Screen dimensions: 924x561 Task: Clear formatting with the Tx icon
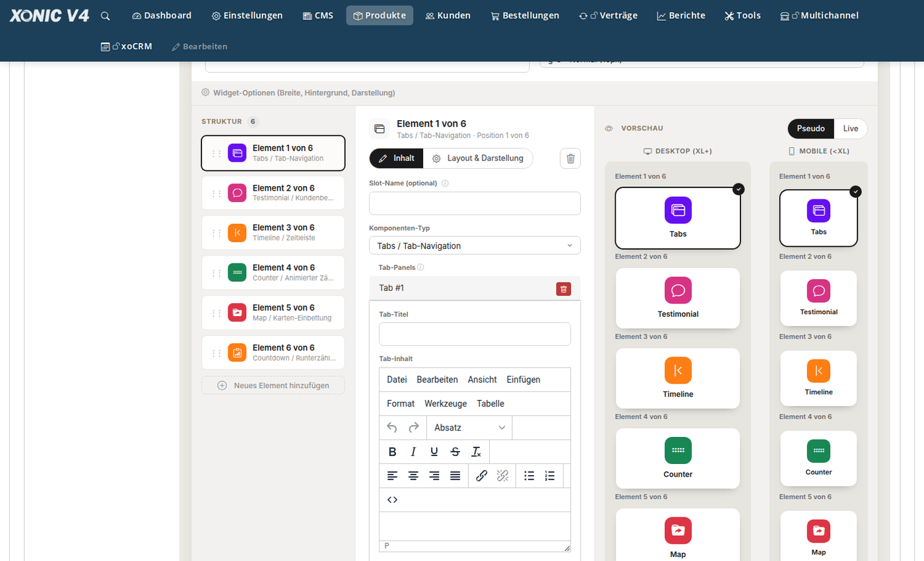tap(476, 452)
